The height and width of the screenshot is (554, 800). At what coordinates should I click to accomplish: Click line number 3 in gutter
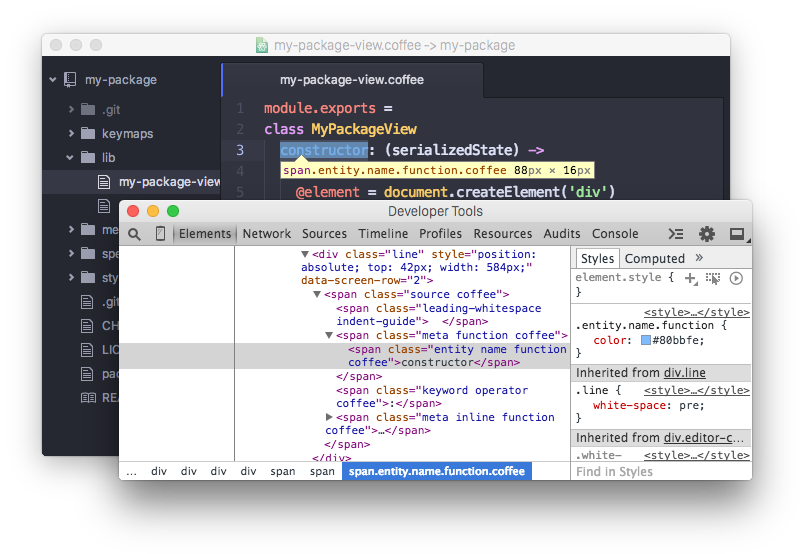(x=240, y=150)
